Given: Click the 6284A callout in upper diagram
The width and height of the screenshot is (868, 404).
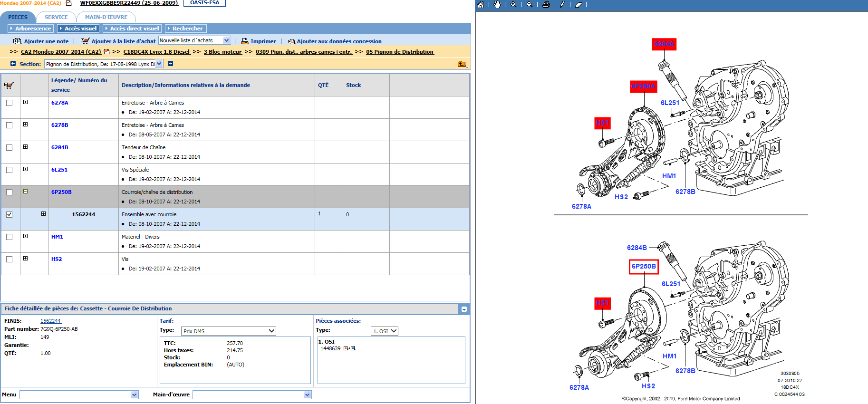Looking at the screenshot, I should [664, 44].
